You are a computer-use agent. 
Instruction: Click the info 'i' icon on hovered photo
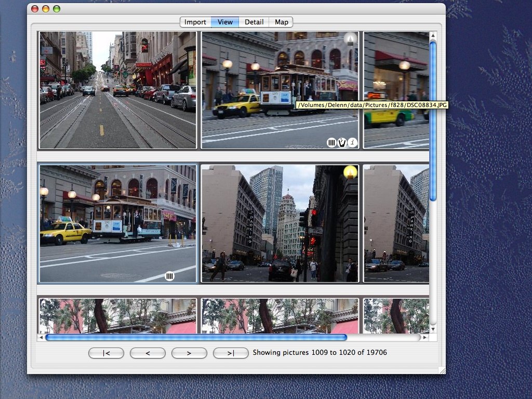point(353,142)
